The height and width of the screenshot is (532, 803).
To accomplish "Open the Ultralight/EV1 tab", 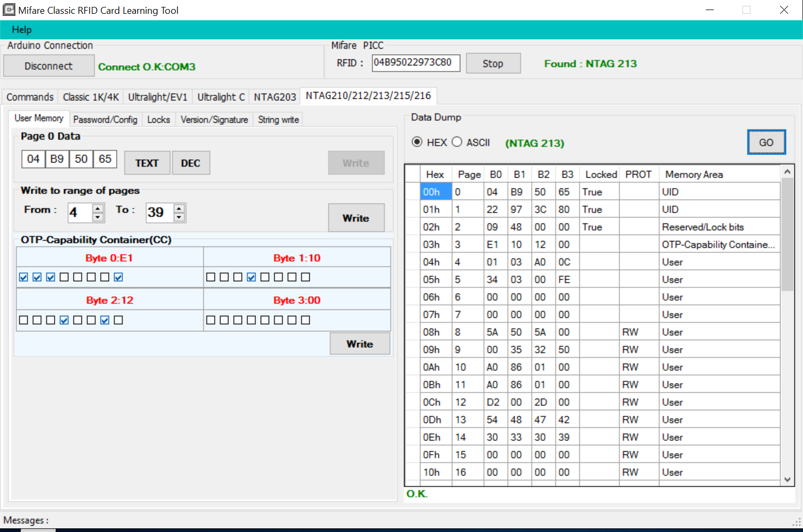I will 158,97.
